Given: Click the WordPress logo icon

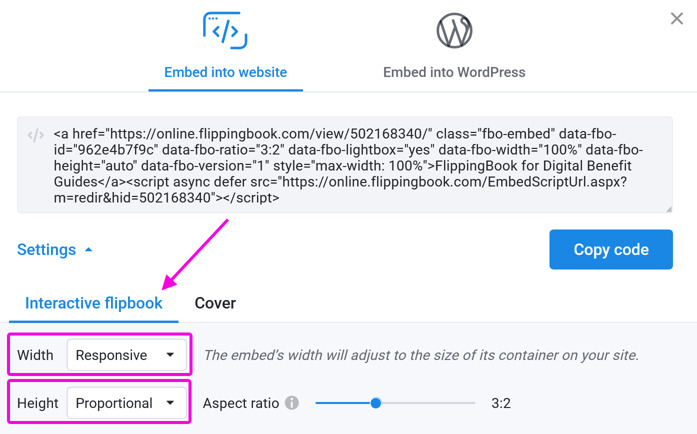Looking at the screenshot, I should tap(454, 30).
